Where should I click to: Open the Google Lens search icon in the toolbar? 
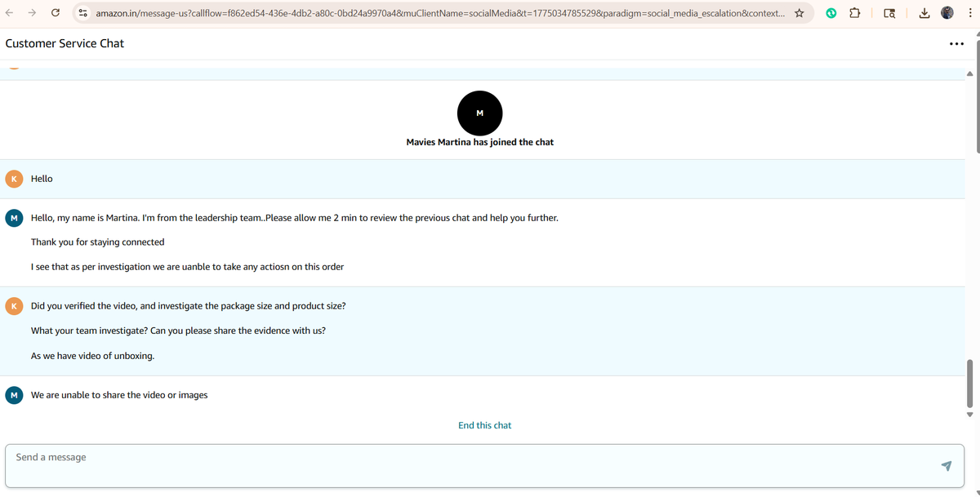889,13
